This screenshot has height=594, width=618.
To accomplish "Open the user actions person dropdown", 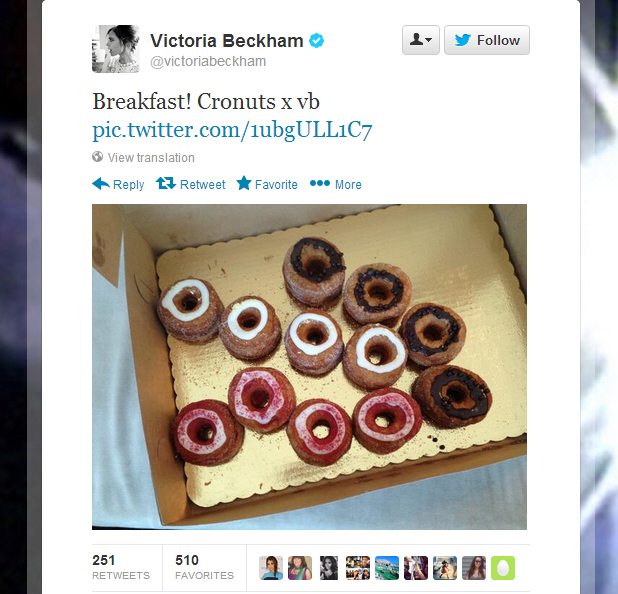I will (x=421, y=40).
